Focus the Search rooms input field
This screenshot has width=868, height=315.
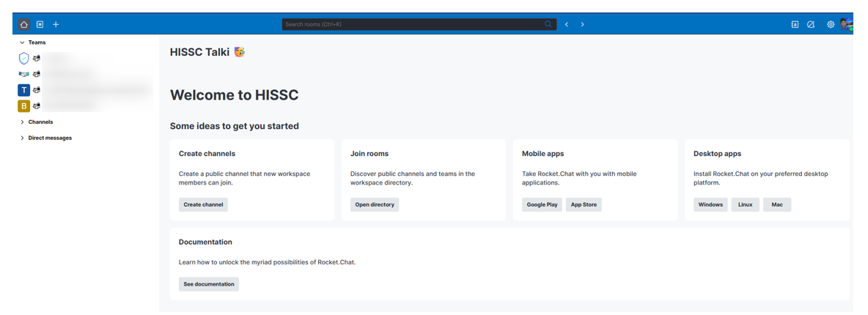coord(411,24)
